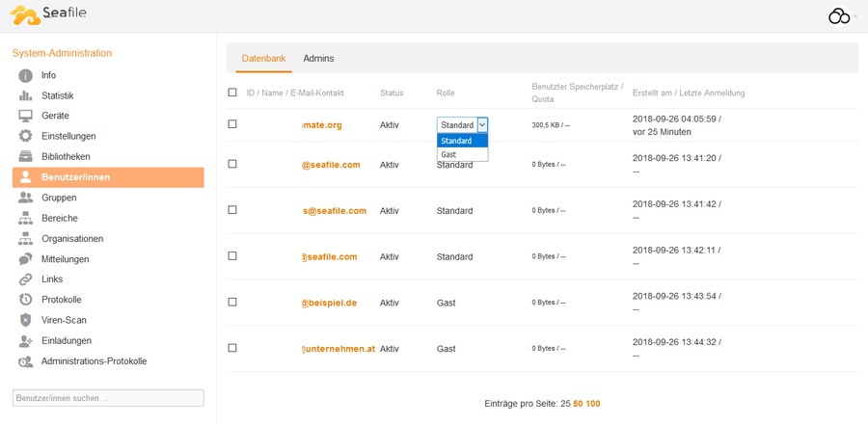Open Gruppen in the sidebar
Viewport: 868px width, 424px height.
coord(59,198)
